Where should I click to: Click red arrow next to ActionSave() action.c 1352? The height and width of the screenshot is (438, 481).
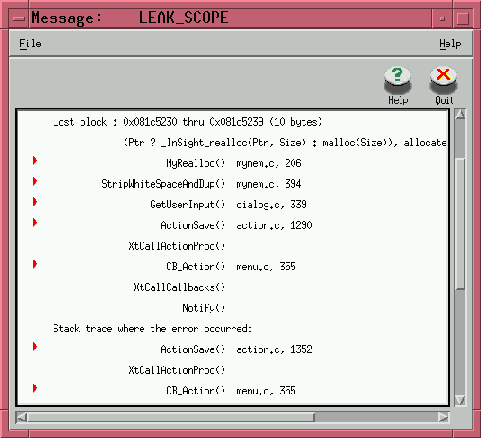(x=35, y=347)
